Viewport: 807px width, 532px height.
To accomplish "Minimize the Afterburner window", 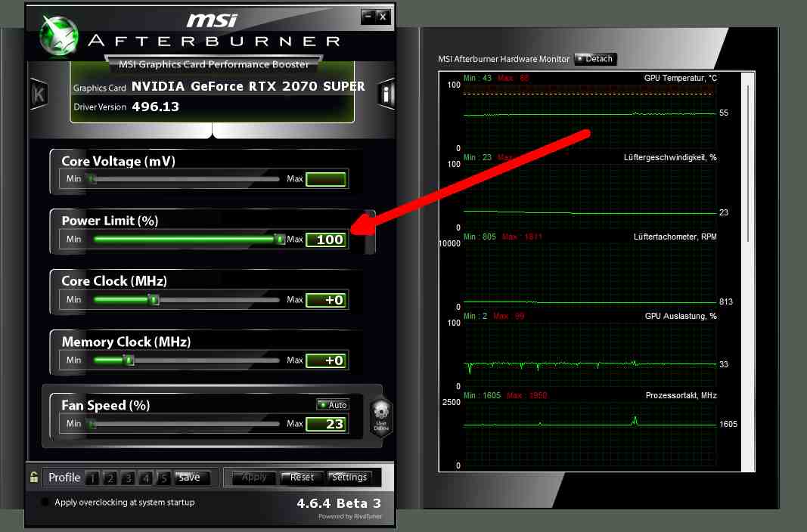I will tap(368, 17).
